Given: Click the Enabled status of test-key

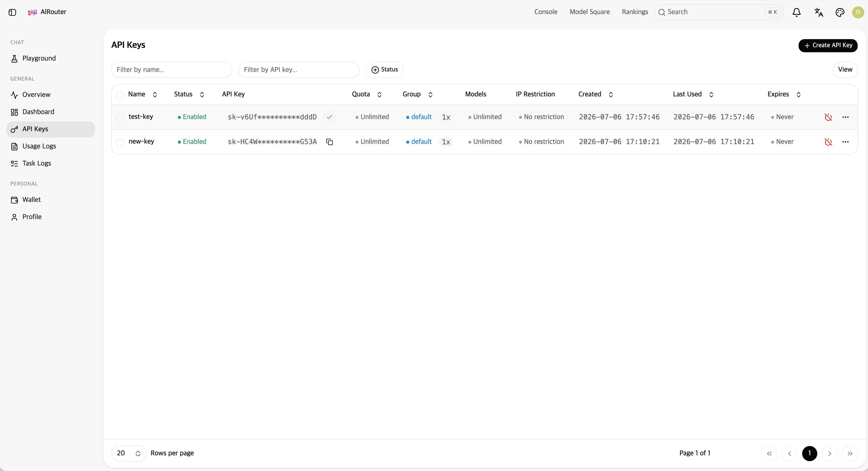Looking at the screenshot, I should point(192,117).
